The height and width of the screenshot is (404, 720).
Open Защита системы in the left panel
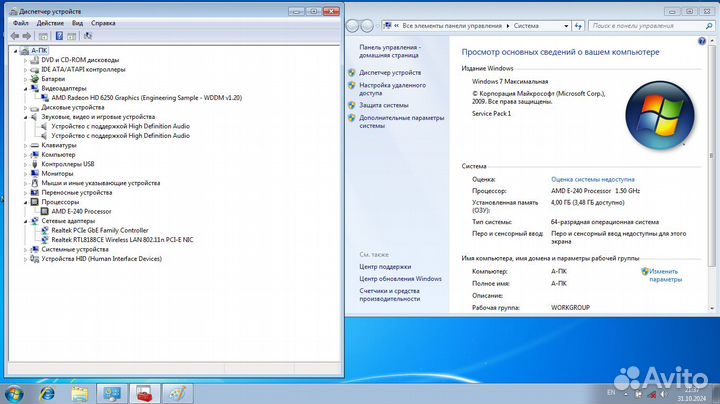[x=384, y=104]
